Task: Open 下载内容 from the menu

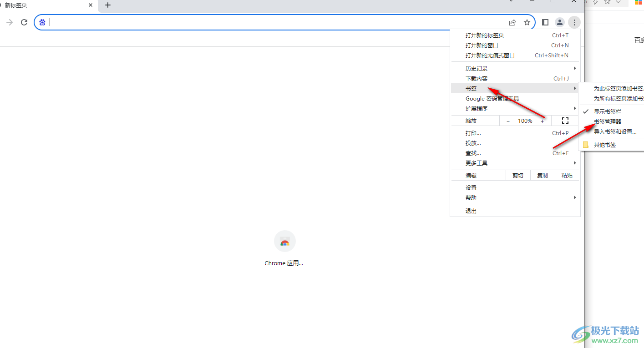Action: (x=515, y=78)
